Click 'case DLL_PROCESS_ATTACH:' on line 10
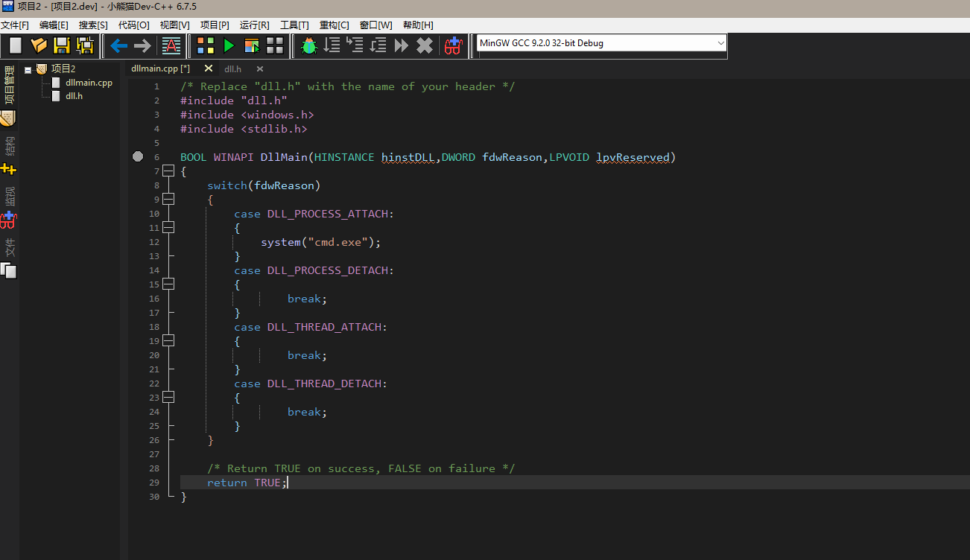 (x=314, y=214)
